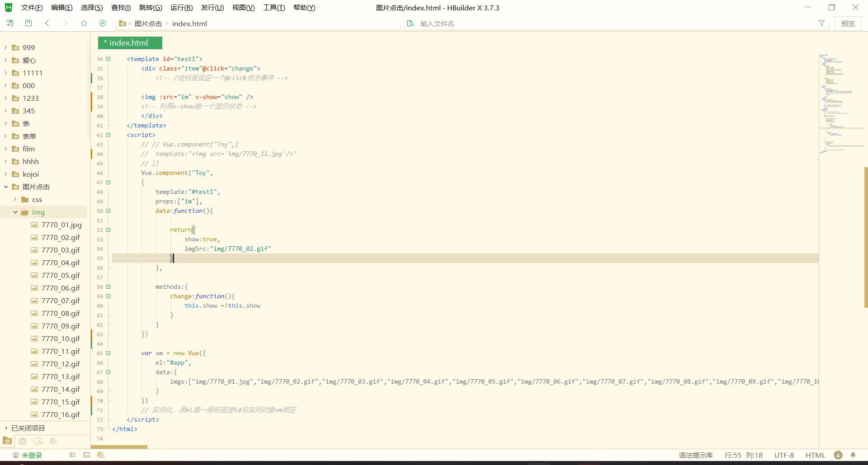Click the new file toolbar icon
868x465 pixels.
9,23
